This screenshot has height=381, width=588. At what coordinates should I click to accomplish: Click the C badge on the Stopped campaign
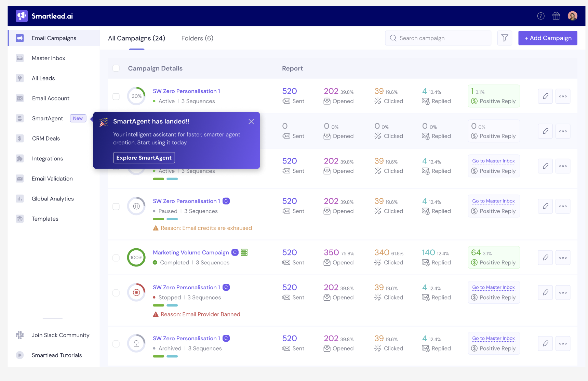[x=226, y=287]
